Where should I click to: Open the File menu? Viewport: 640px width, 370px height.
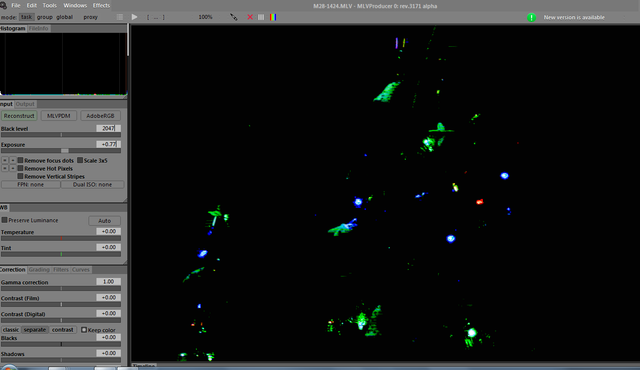(16, 5)
